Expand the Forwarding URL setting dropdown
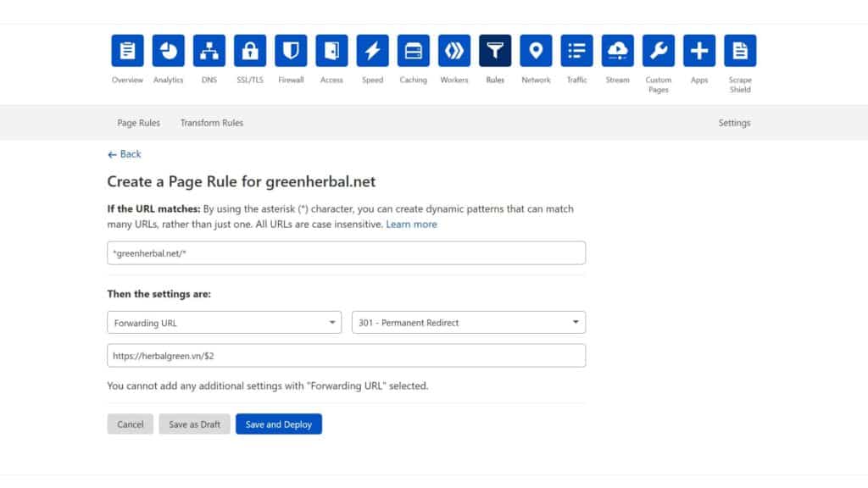 click(x=224, y=323)
